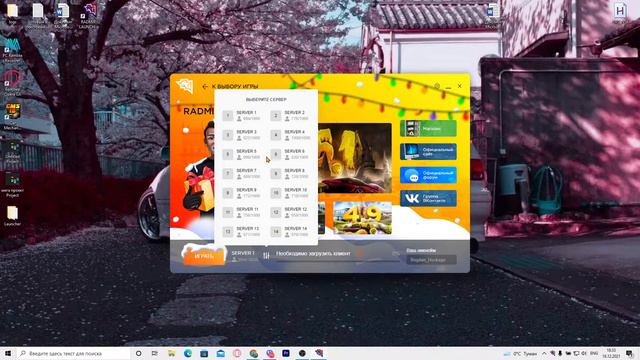Open Cortana circle icon on taskbar
Viewport: 640px width, 360px height.
pos(138,353)
